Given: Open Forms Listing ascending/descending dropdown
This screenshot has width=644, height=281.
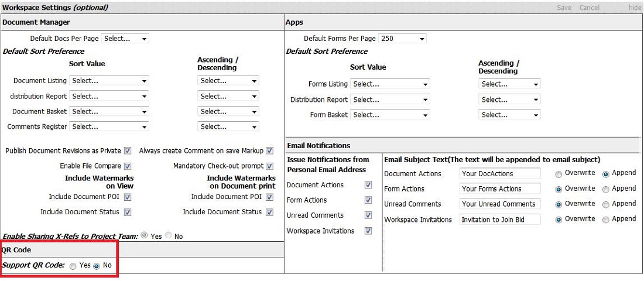Looking at the screenshot, I should point(509,84).
